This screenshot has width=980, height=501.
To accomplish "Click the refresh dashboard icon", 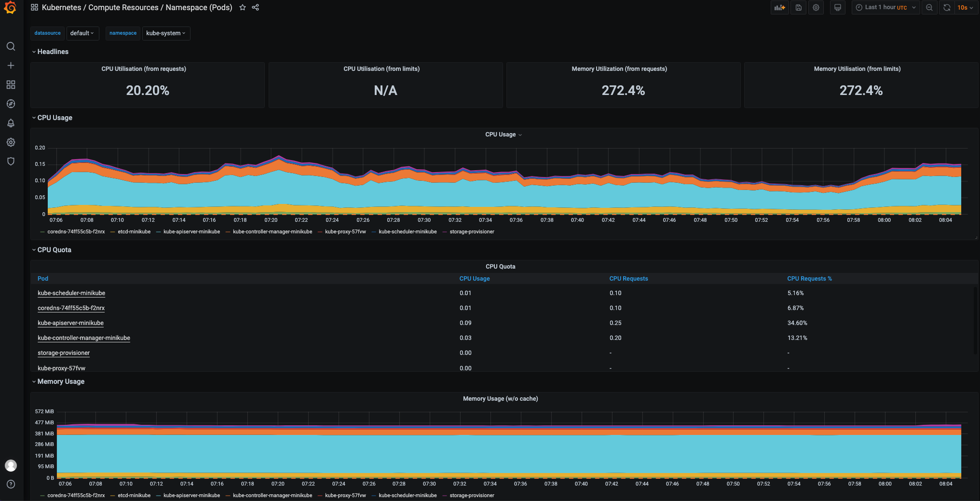I will click(x=947, y=7).
